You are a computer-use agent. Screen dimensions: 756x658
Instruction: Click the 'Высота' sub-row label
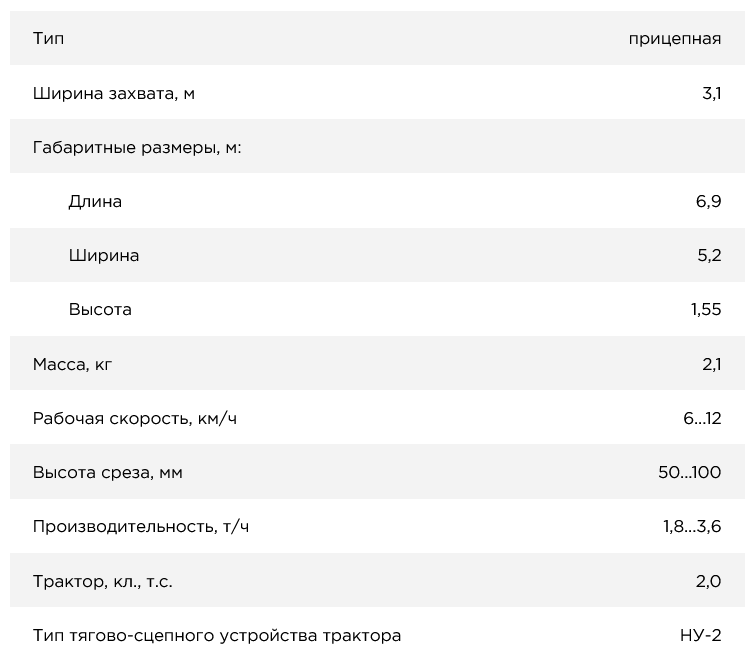(100, 310)
